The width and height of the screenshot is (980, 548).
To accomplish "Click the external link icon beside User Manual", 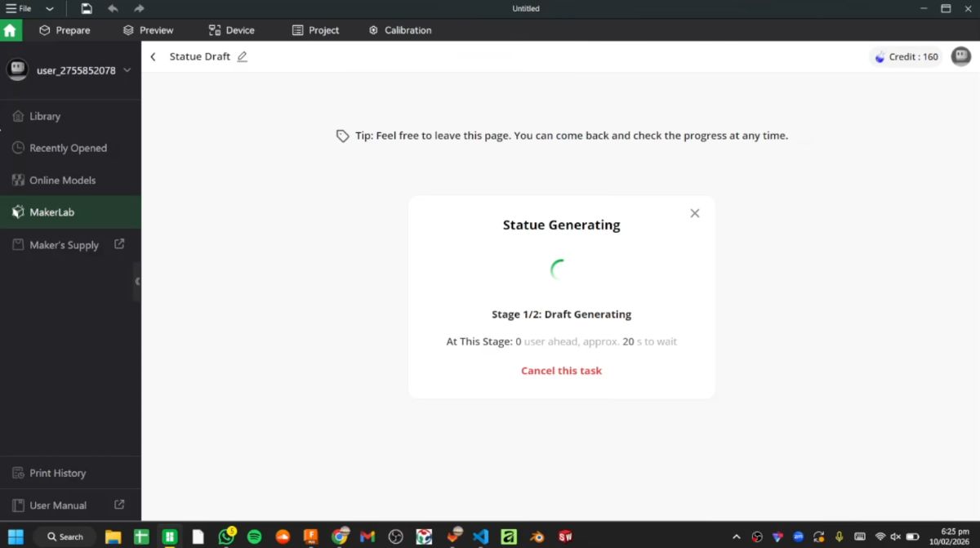I will 119,505.
